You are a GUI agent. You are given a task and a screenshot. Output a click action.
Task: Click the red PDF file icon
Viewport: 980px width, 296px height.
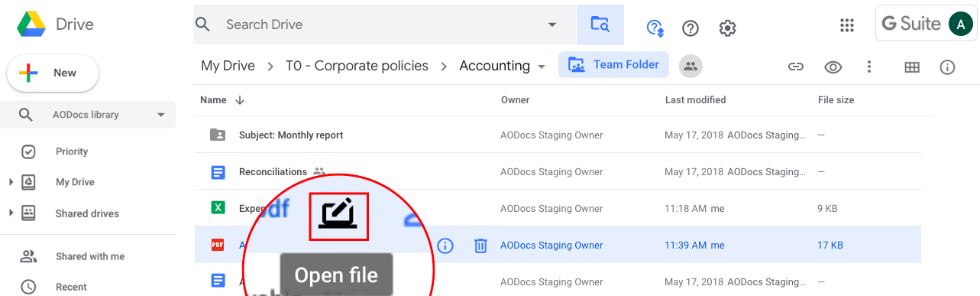(x=218, y=245)
